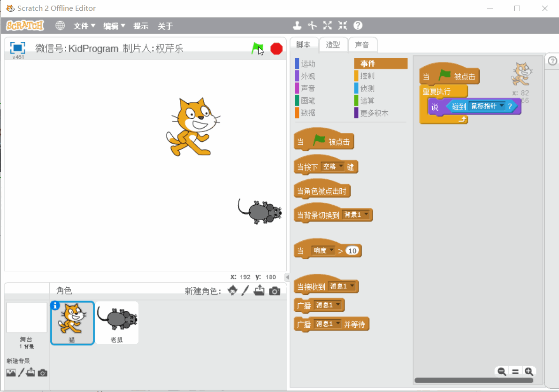
Task: Zoom in the scripts area
Action: (x=528, y=372)
